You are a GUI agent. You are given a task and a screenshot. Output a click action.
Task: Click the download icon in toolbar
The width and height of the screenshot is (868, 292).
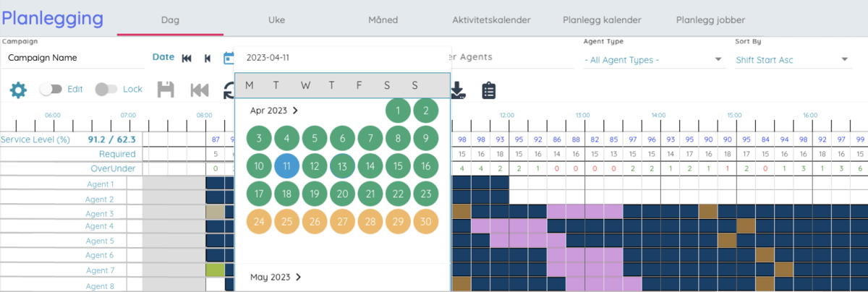click(458, 90)
